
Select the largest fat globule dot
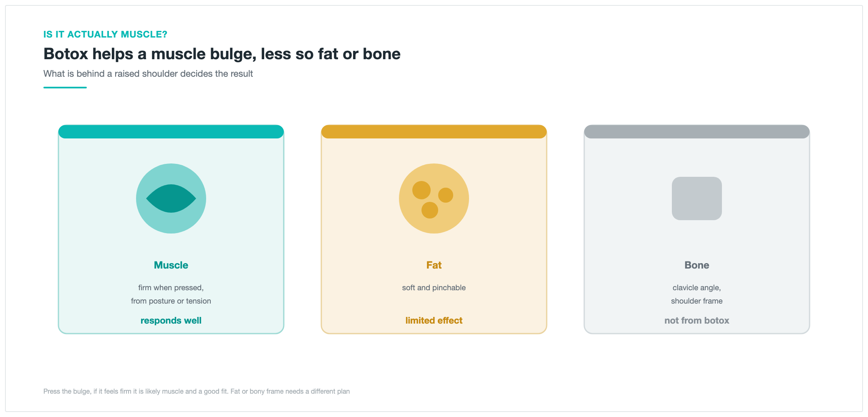421,190
